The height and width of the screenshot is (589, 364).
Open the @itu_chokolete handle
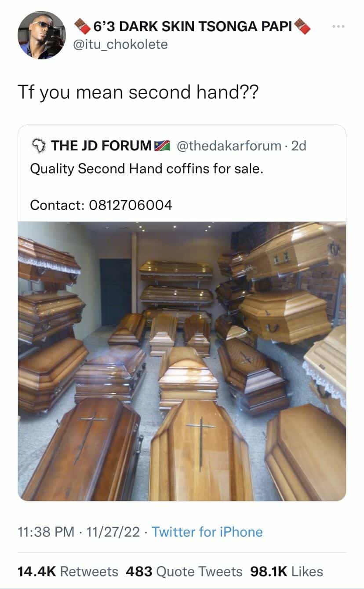(121, 44)
